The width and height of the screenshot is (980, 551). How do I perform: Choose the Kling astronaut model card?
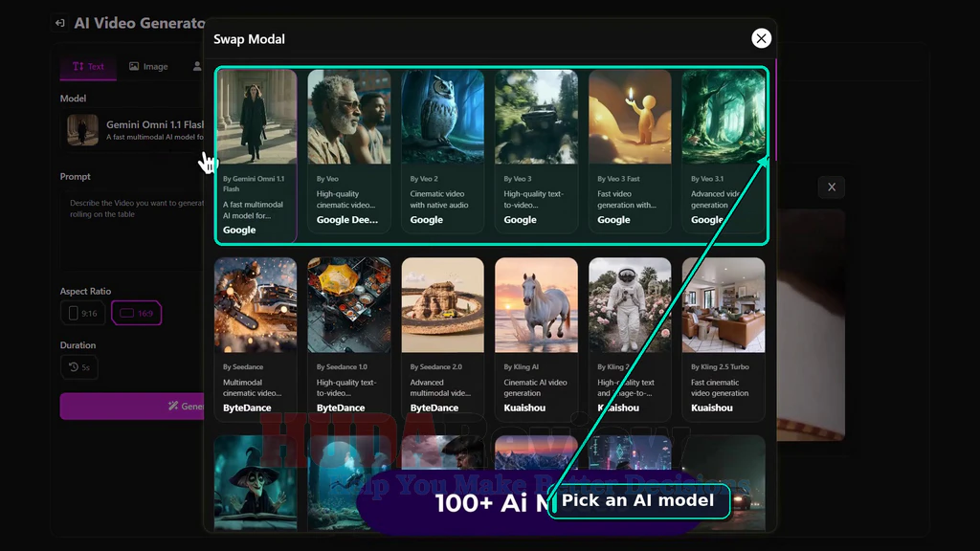(630, 340)
